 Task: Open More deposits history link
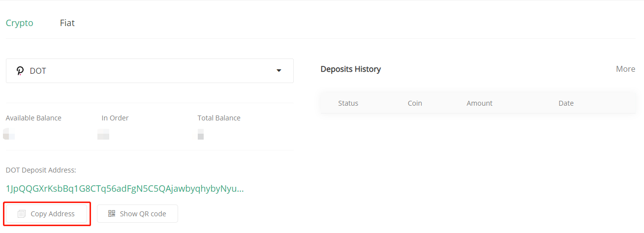[625, 69]
